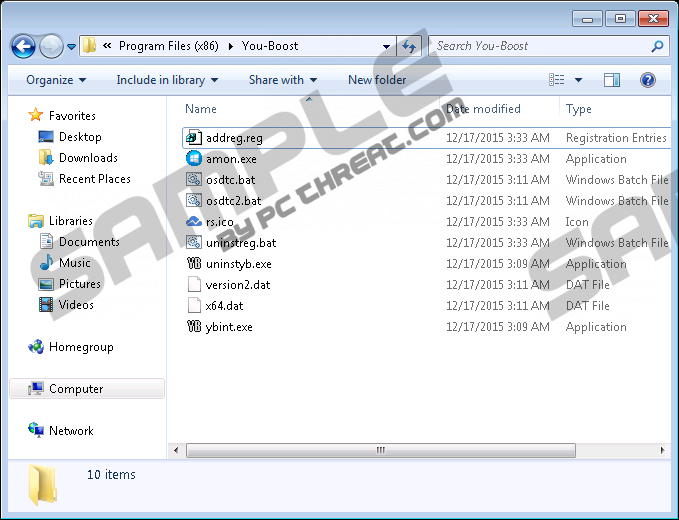Select the ybint.exe file icon
Image resolution: width=679 pixels, height=520 pixels.
tap(194, 326)
